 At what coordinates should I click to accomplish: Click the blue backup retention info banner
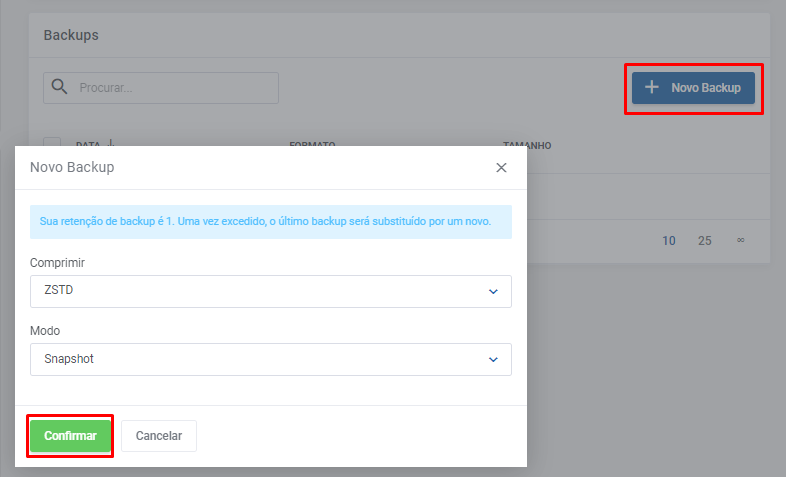(x=270, y=222)
